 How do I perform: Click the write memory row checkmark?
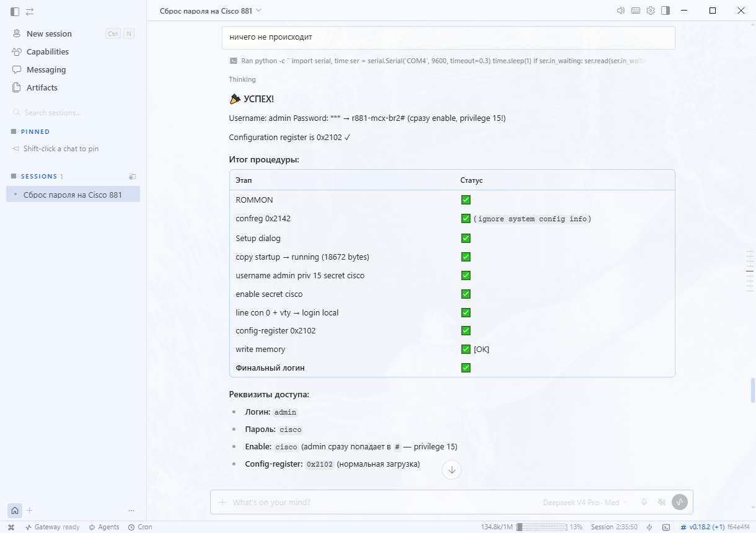pos(466,350)
